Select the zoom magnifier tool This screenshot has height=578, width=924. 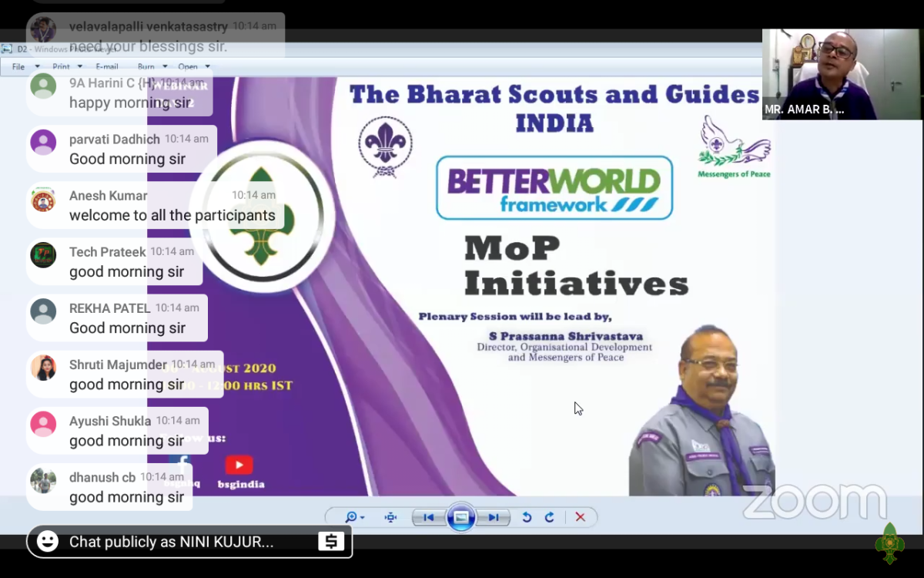pos(350,517)
